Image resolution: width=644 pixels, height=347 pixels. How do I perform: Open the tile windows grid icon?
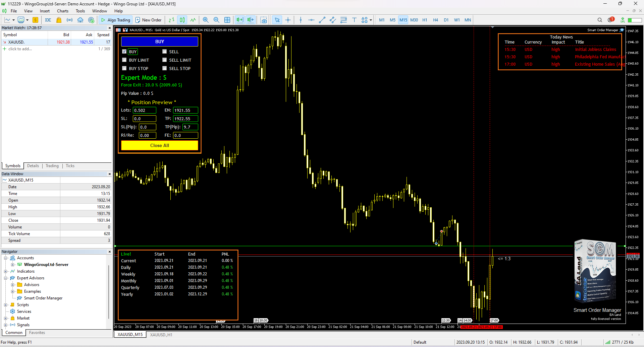click(227, 20)
